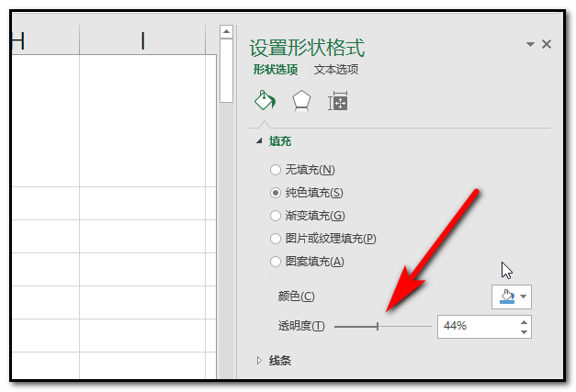
Task: Click the 44% transparency input field
Action: tap(478, 326)
